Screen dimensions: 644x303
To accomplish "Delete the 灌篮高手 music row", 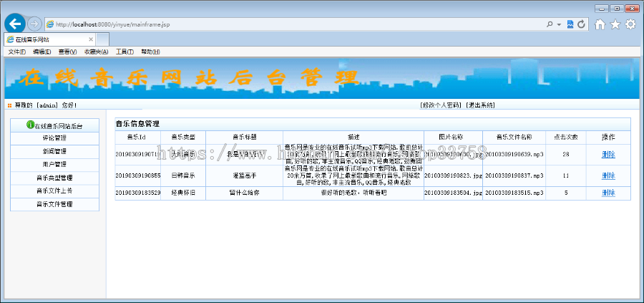I will click(x=608, y=175).
